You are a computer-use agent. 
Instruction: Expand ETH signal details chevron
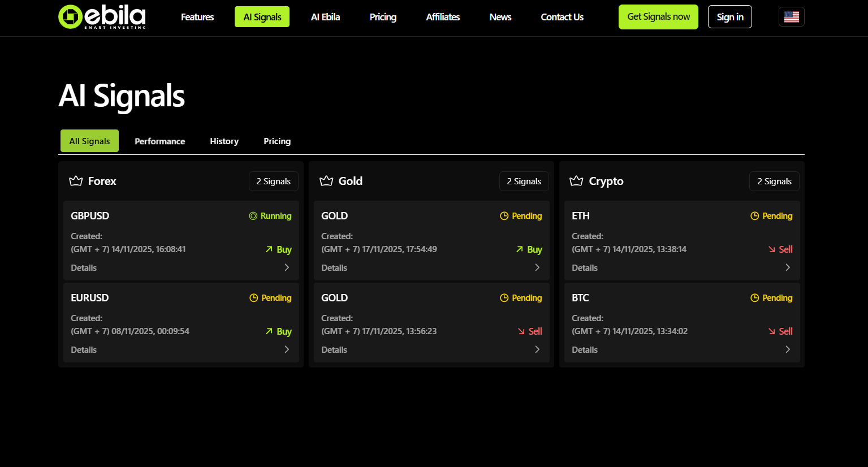(x=788, y=267)
